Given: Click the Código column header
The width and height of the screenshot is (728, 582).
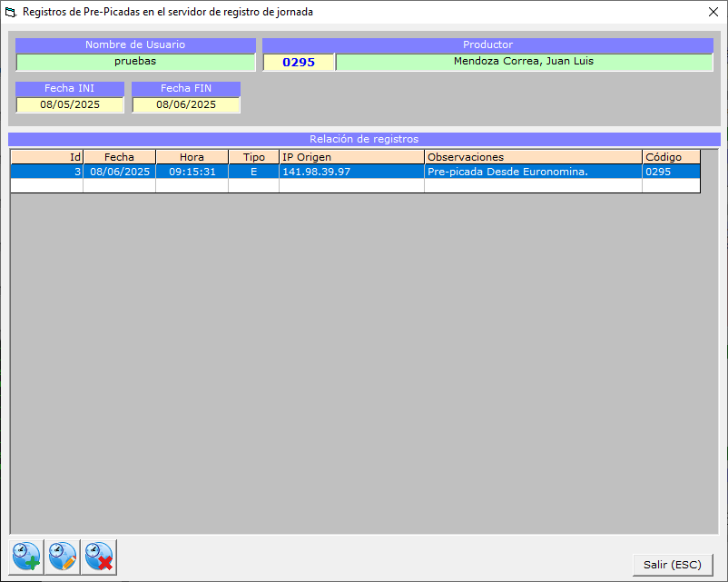Looking at the screenshot, I should coord(671,157).
